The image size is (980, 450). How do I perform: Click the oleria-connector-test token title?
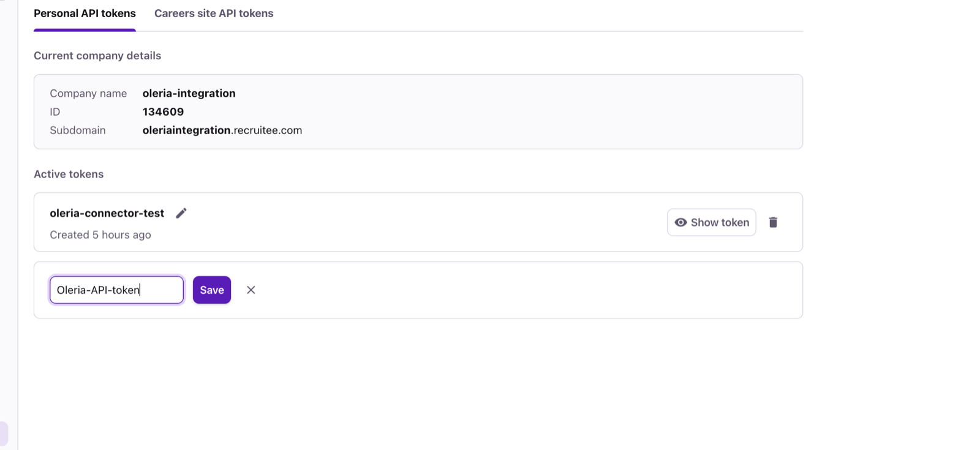pyautogui.click(x=107, y=213)
